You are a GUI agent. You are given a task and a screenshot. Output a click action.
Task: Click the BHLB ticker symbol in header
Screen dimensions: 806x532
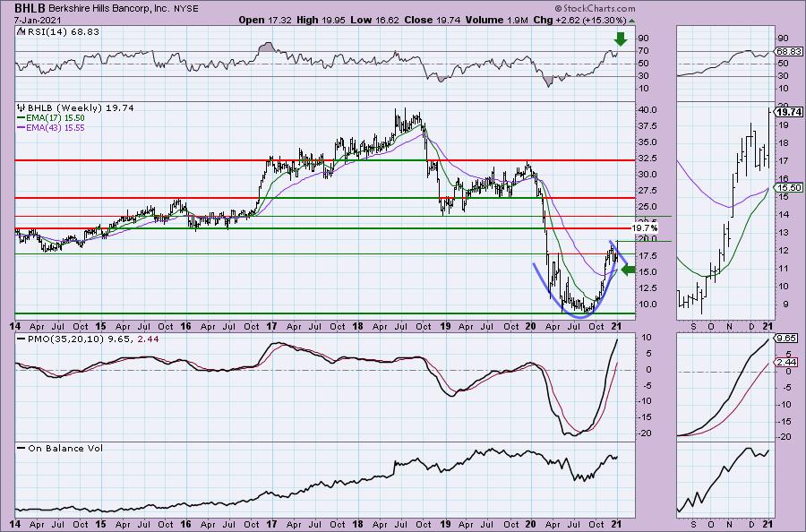tap(30, 8)
